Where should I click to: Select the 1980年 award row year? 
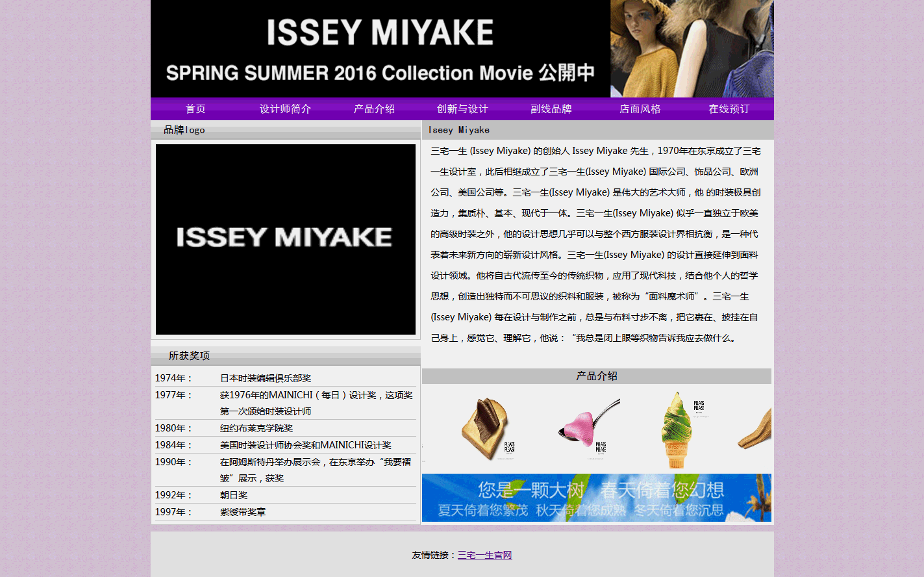[x=173, y=428]
